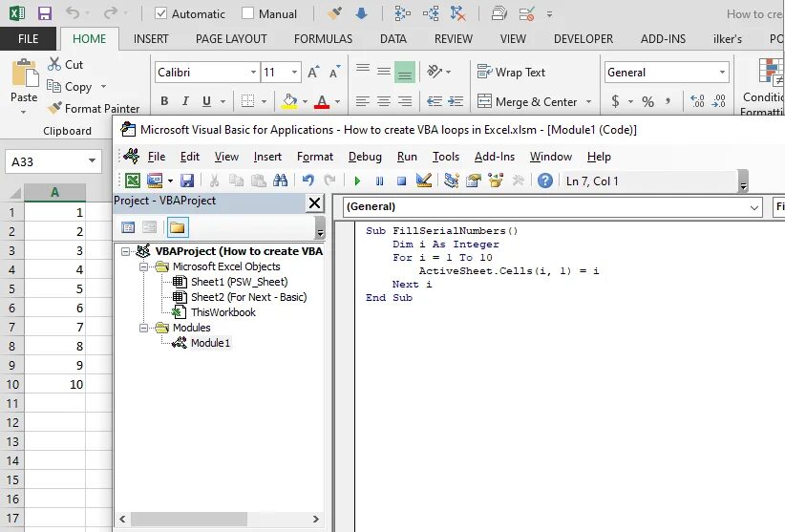Click the Format Painter brush icon
The width and height of the screenshot is (785, 532).
coord(54,108)
